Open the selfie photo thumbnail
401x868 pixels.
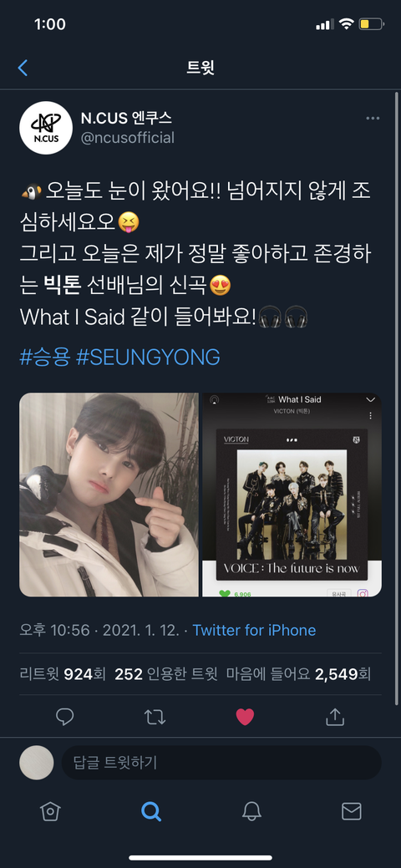click(109, 495)
